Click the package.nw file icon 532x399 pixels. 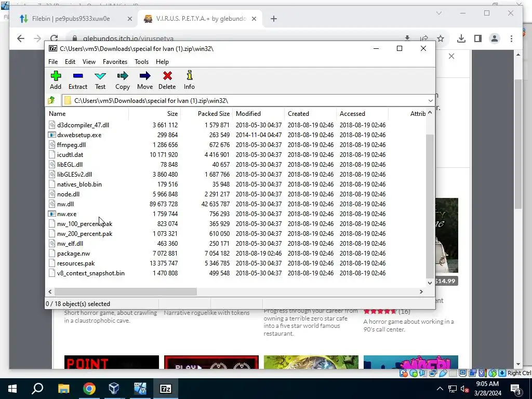(x=51, y=253)
